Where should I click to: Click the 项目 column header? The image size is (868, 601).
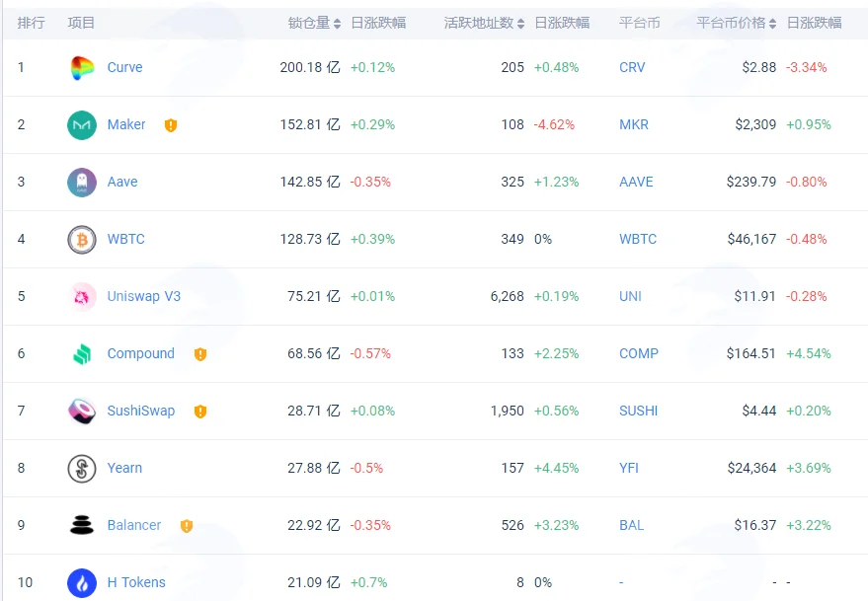(x=81, y=23)
